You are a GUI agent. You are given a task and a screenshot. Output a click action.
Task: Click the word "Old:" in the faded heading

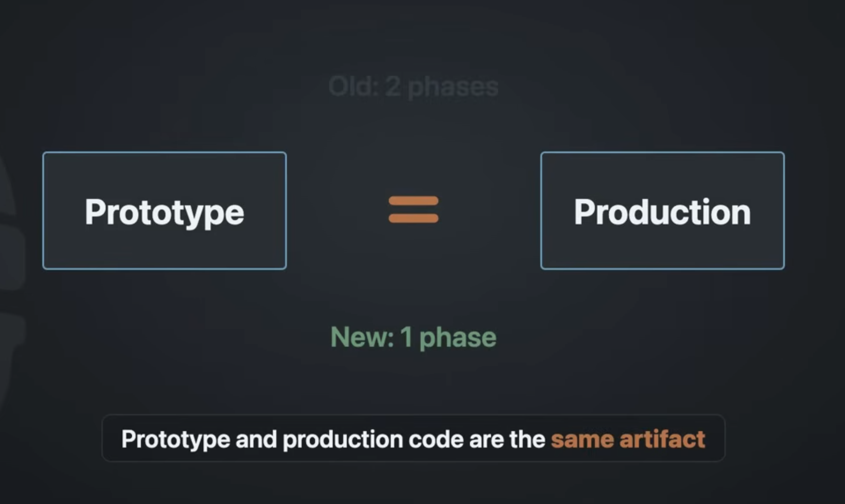pyautogui.click(x=353, y=87)
